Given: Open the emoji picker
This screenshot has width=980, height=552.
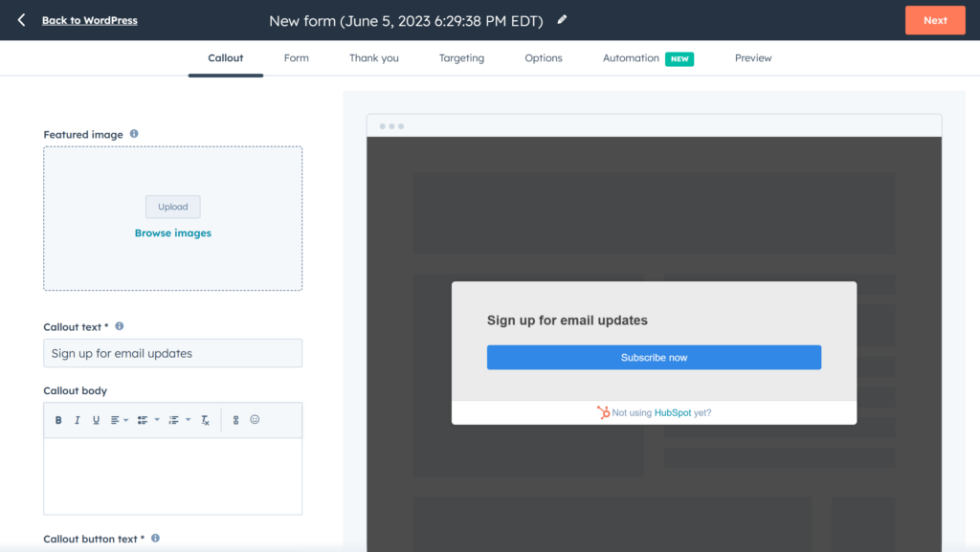Looking at the screenshot, I should tap(255, 420).
